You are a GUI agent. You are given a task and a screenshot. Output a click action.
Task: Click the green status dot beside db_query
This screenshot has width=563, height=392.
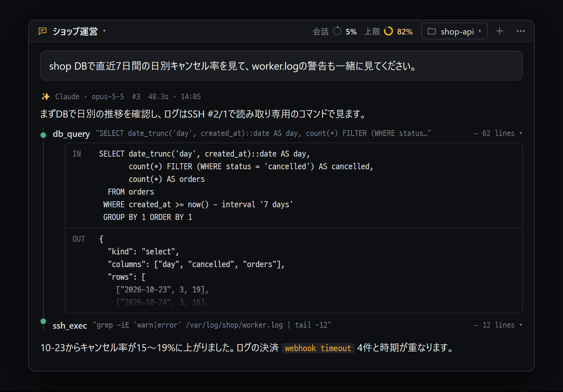click(x=43, y=135)
